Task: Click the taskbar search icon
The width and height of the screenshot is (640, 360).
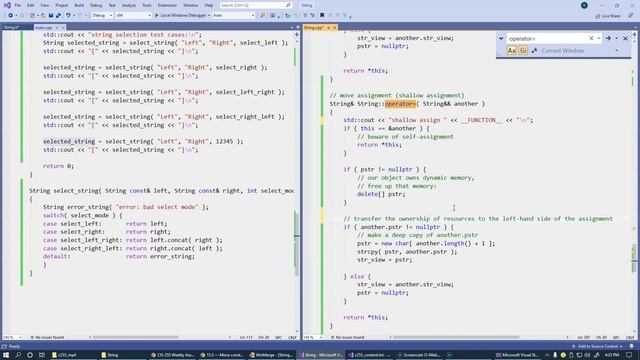Action: click(18, 355)
